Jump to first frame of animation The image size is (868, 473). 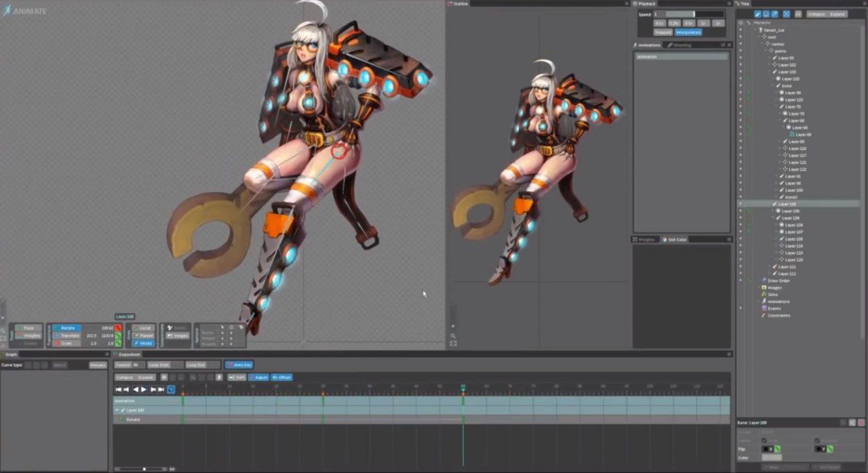[119, 390]
